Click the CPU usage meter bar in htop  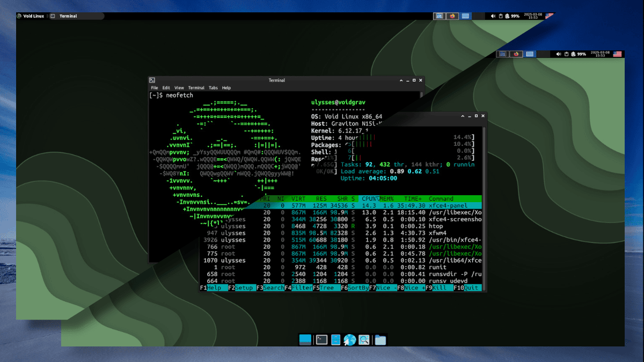click(x=424, y=137)
